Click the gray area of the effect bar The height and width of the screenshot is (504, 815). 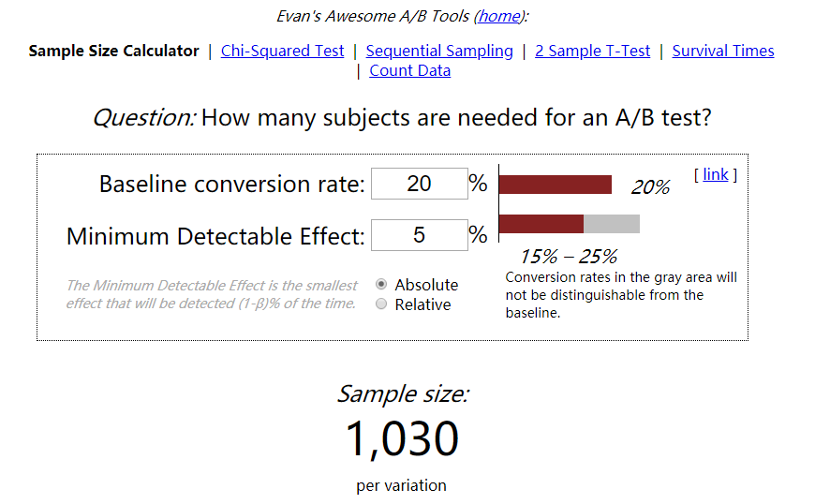pyautogui.click(x=612, y=224)
